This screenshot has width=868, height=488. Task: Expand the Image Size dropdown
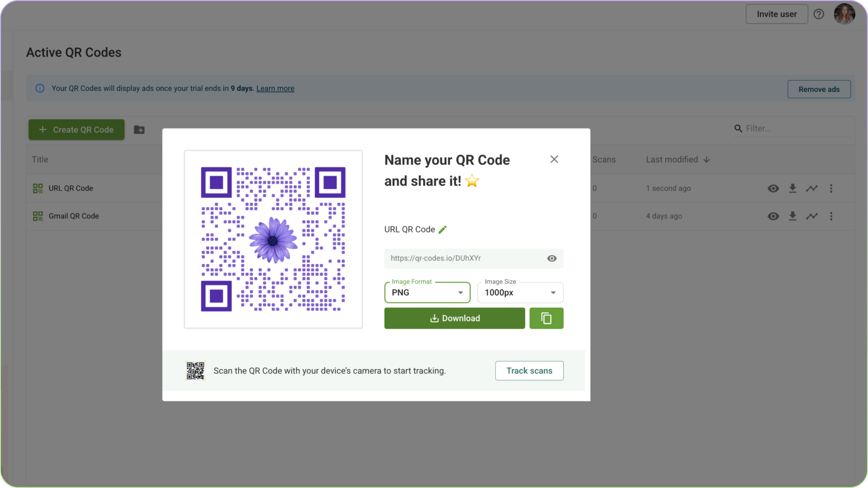tap(520, 293)
